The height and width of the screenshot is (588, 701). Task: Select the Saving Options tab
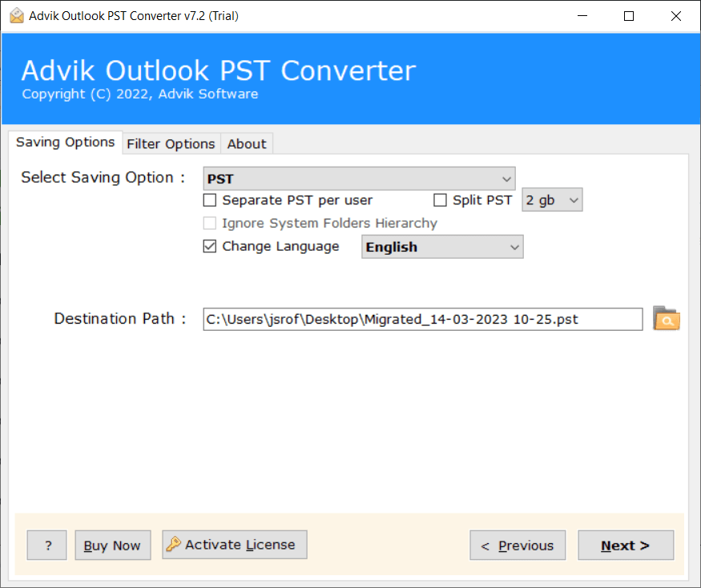65,142
